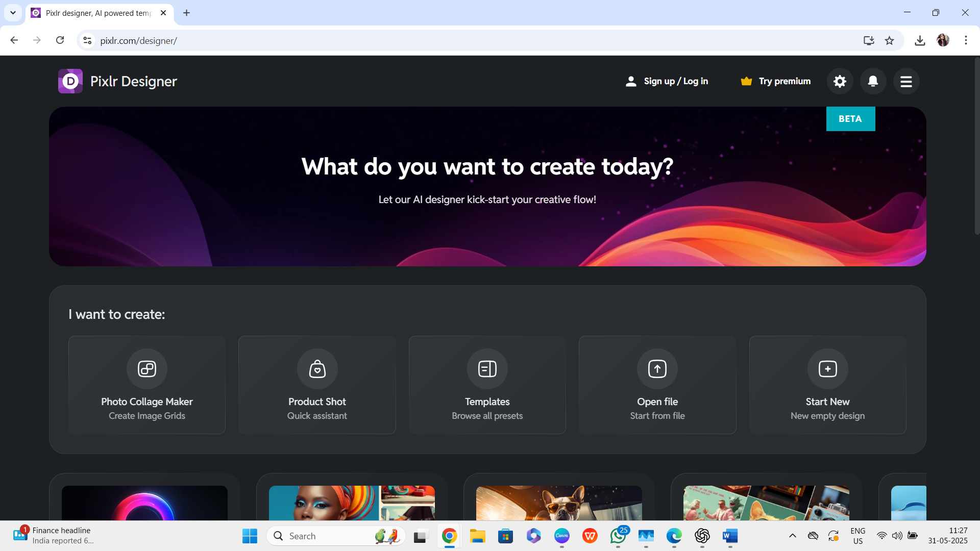Open the hamburger menu
The height and width of the screenshot is (551, 980).
[906, 81]
